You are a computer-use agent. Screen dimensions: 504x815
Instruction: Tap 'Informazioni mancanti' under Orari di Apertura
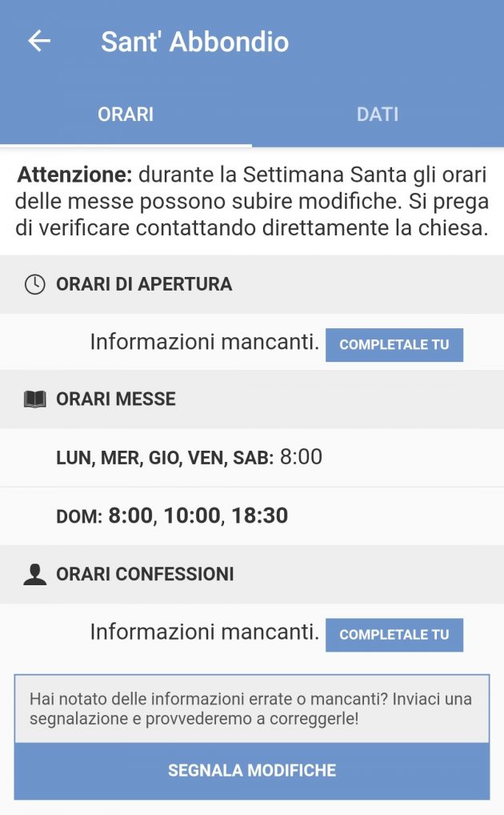click(x=205, y=342)
